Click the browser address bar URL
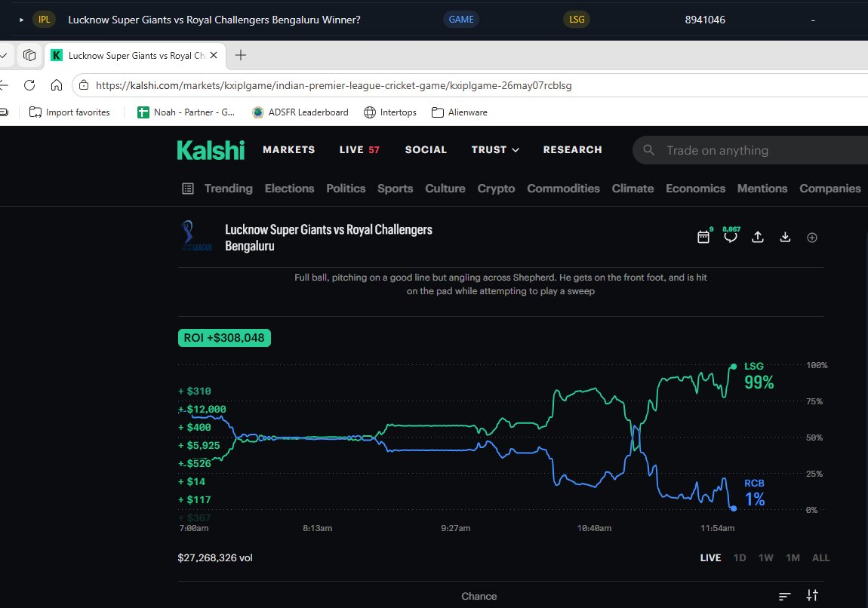The width and height of the screenshot is (868, 608). [334, 85]
